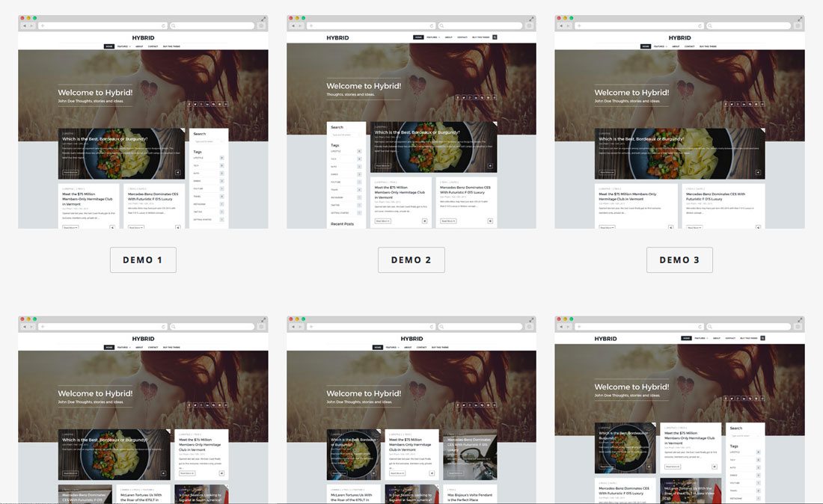
Task: Click the expand icon on the Demo 1 preview
Action: point(263,19)
